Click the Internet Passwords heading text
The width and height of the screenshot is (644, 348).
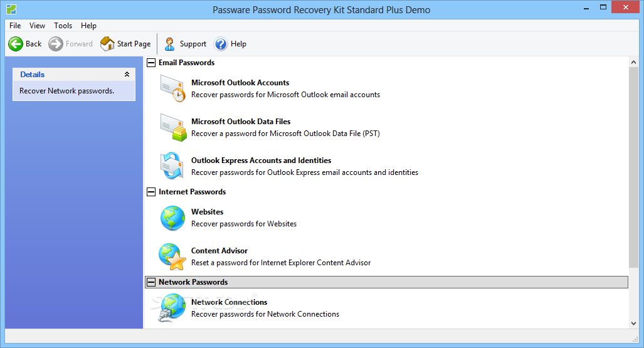193,192
